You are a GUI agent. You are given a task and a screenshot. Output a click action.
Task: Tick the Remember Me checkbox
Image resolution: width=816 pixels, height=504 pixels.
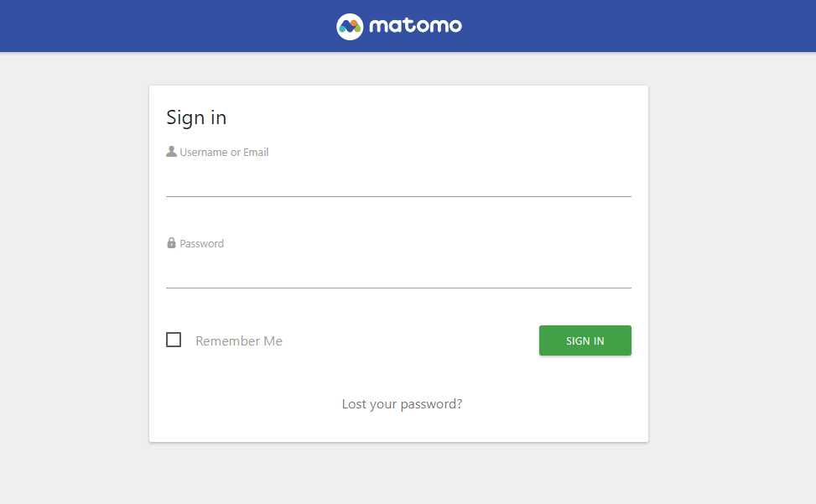point(174,340)
